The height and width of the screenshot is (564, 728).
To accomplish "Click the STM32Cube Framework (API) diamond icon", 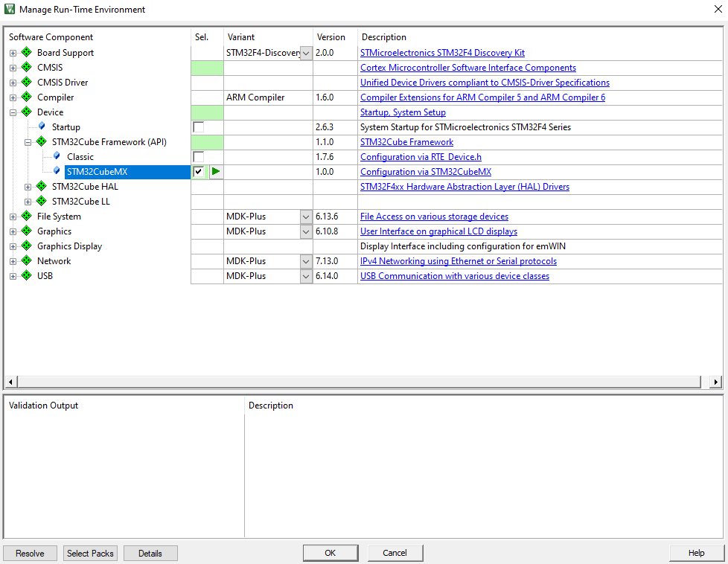I will (x=42, y=141).
